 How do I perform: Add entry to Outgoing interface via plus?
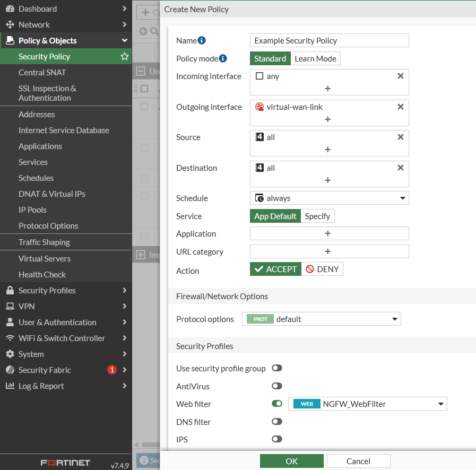[327, 119]
